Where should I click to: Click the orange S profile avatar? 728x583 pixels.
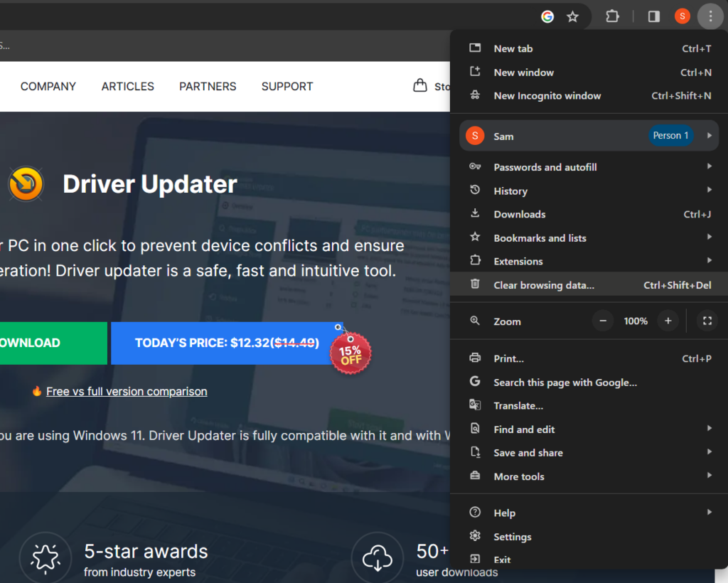pos(682,16)
